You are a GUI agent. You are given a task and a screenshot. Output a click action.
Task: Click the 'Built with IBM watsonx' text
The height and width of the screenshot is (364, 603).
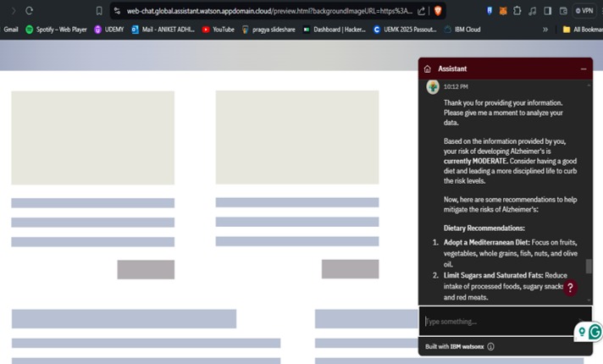[454, 347]
